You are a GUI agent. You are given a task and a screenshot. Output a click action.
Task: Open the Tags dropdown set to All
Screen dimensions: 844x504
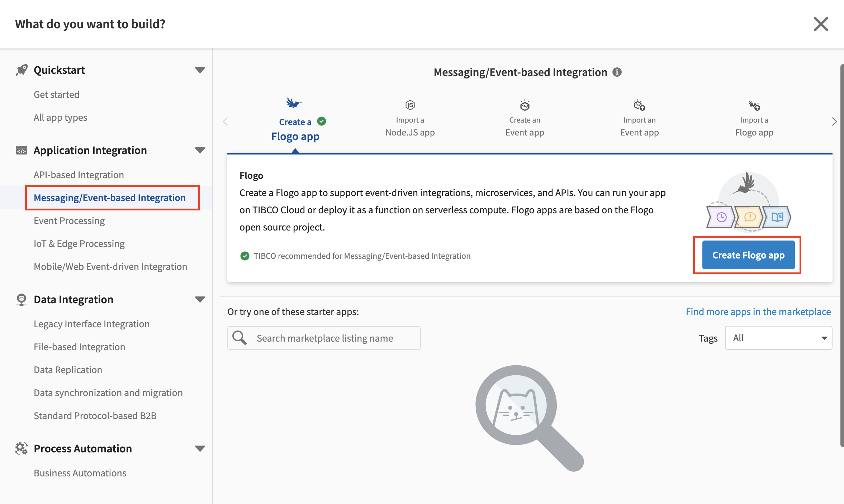(x=778, y=338)
